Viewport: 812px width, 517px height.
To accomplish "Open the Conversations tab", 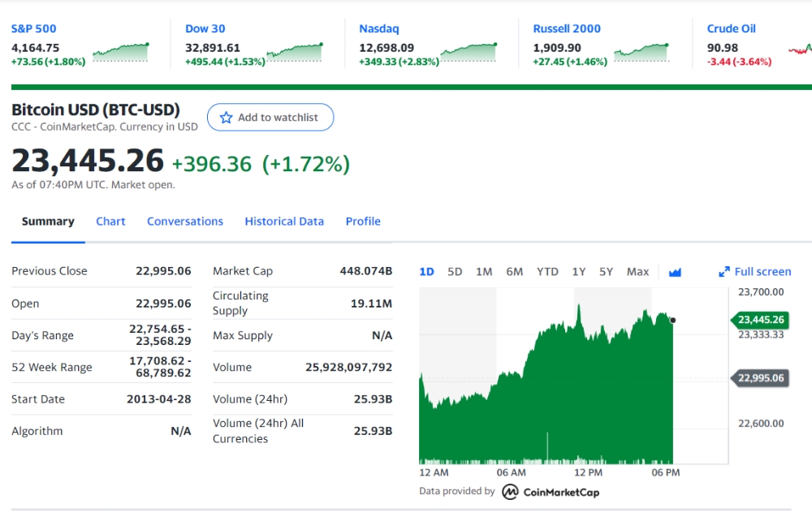I will (x=185, y=222).
